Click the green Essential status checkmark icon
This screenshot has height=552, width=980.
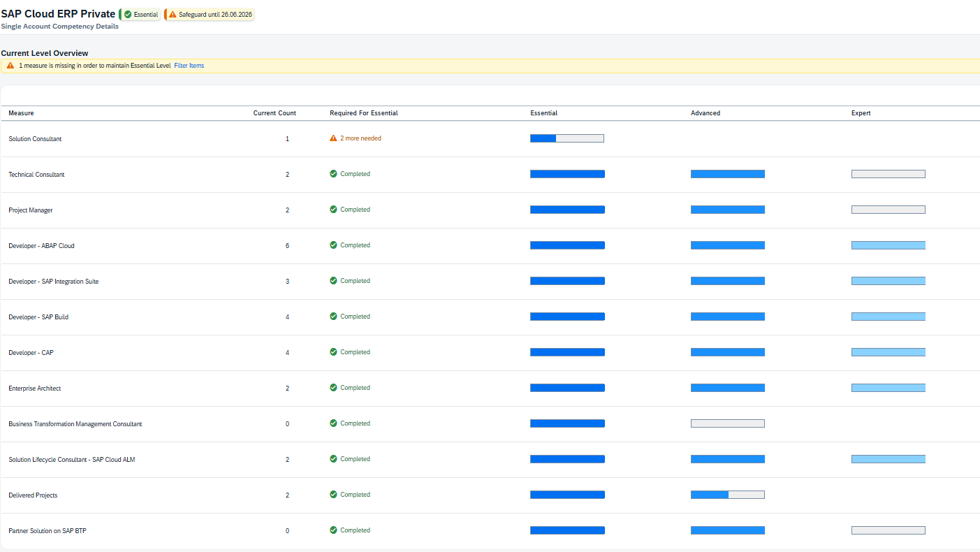point(128,15)
